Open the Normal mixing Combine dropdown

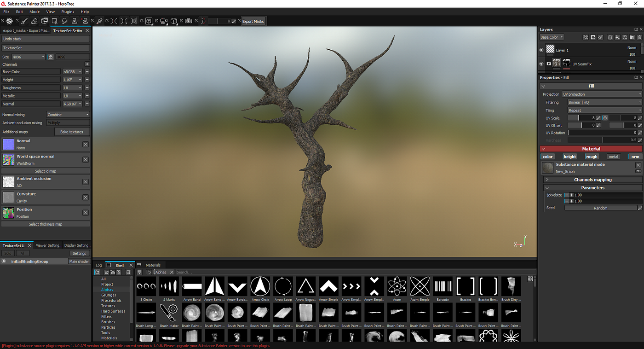68,114
